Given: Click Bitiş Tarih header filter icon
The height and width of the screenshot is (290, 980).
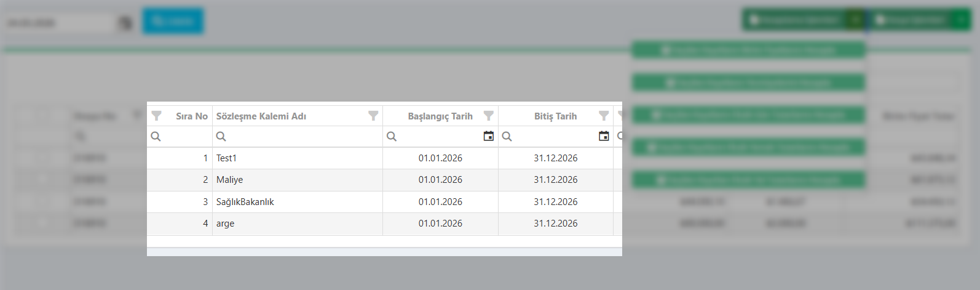Looking at the screenshot, I should pos(604,116).
